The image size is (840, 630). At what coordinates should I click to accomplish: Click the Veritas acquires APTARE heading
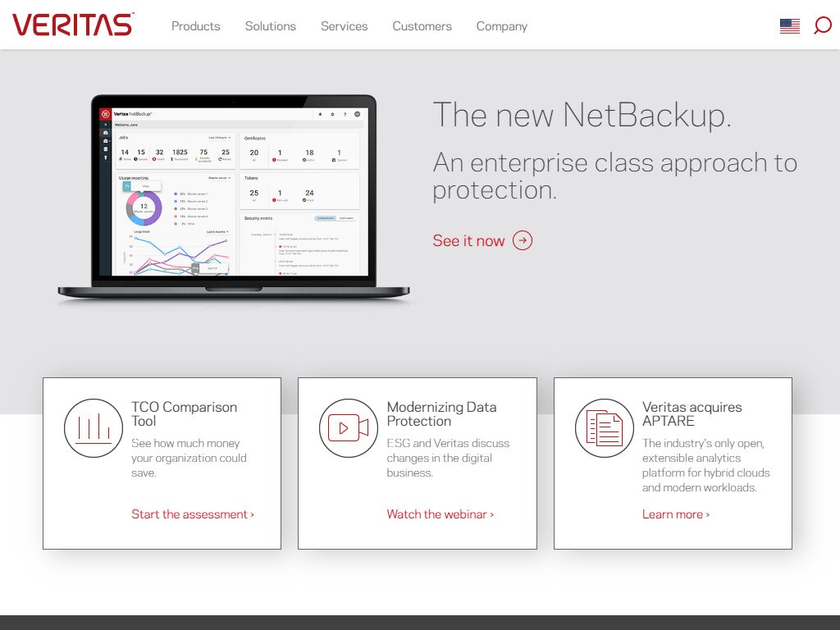point(692,414)
